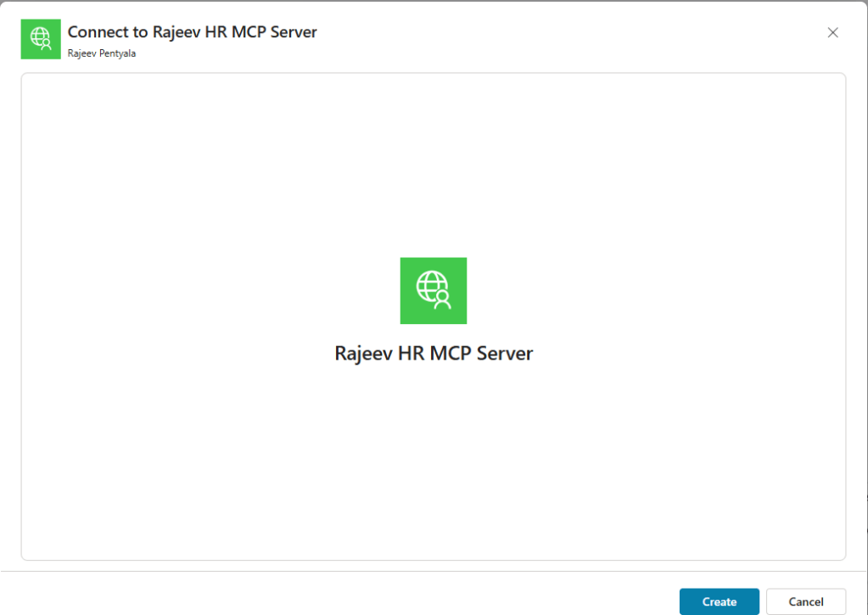Image resolution: width=868 pixels, height=615 pixels.
Task: Click the green square tile in the panel center
Action: (x=433, y=290)
